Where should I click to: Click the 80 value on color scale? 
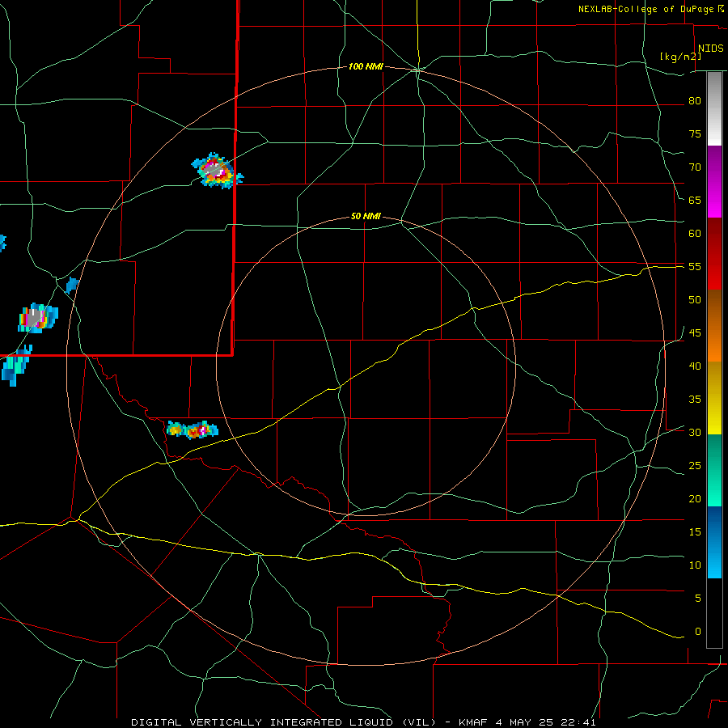pos(695,101)
